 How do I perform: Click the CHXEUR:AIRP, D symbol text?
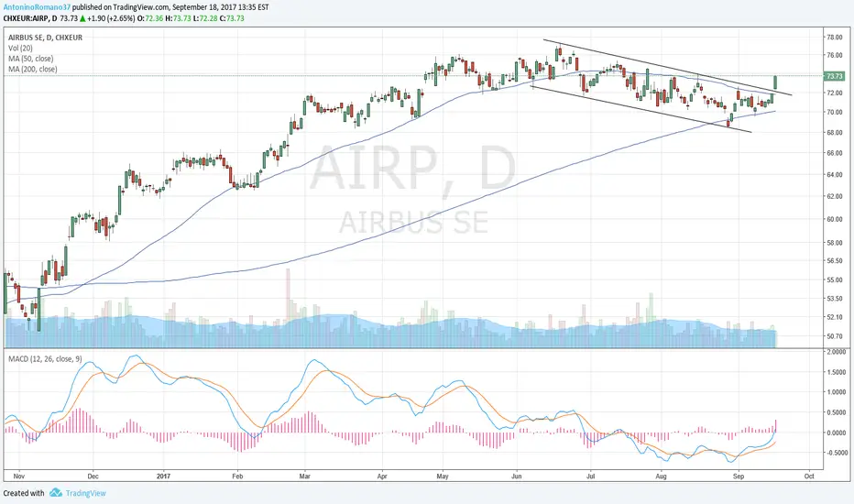point(30,18)
